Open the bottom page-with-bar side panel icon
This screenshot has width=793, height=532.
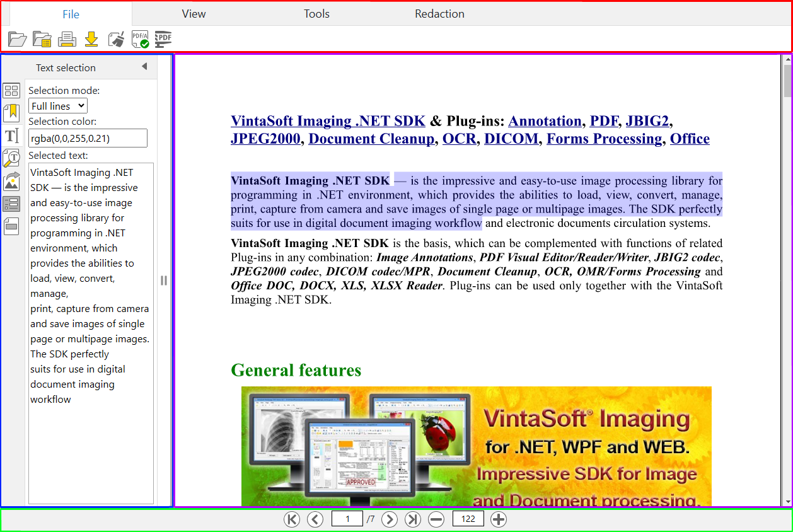11,226
